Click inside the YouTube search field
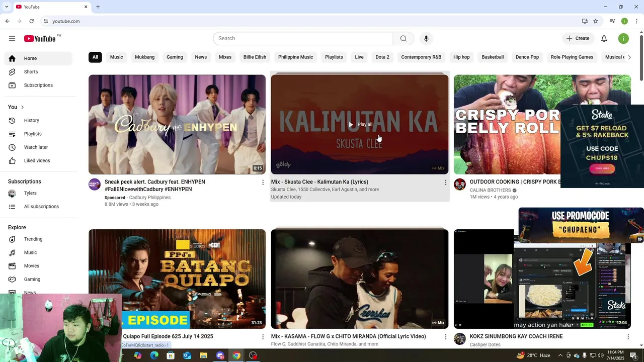Screen dimensions: 644x362 pyautogui.click(x=303, y=39)
